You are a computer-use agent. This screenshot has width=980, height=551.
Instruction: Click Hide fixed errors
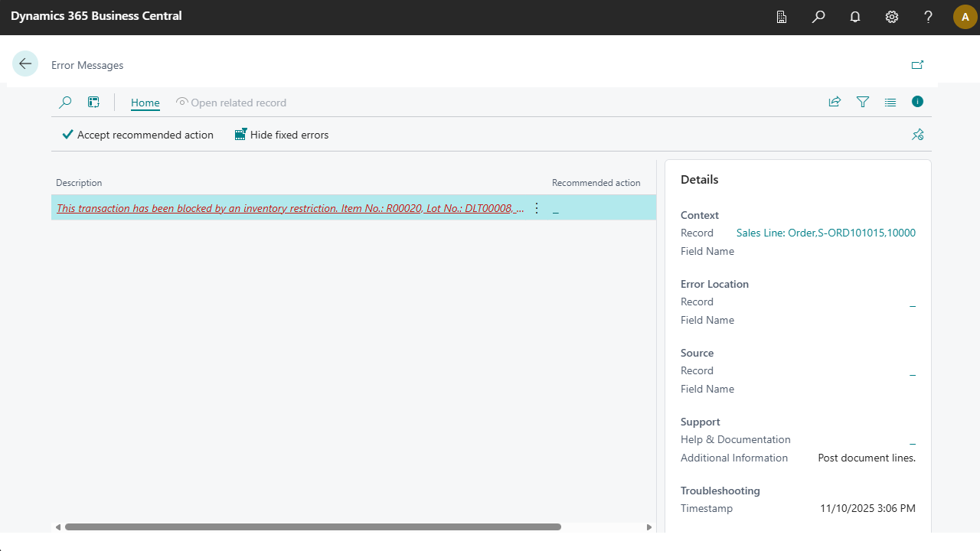(x=281, y=135)
